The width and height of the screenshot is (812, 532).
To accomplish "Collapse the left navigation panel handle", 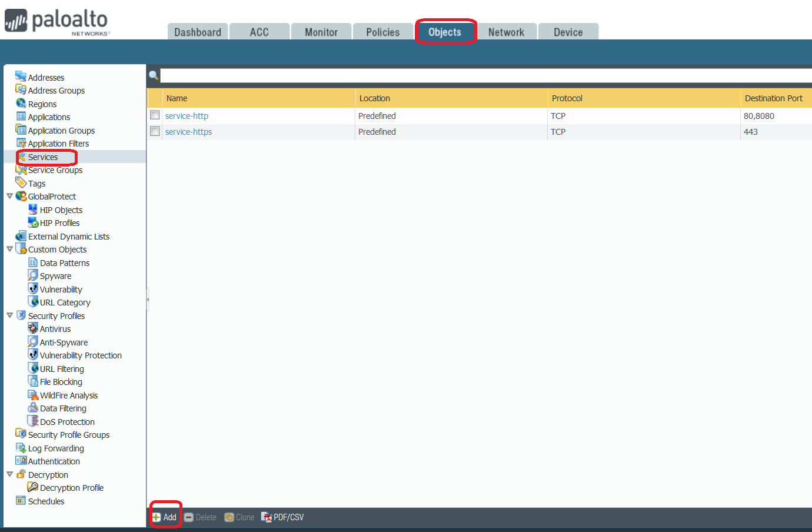I will [x=148, y=300].
